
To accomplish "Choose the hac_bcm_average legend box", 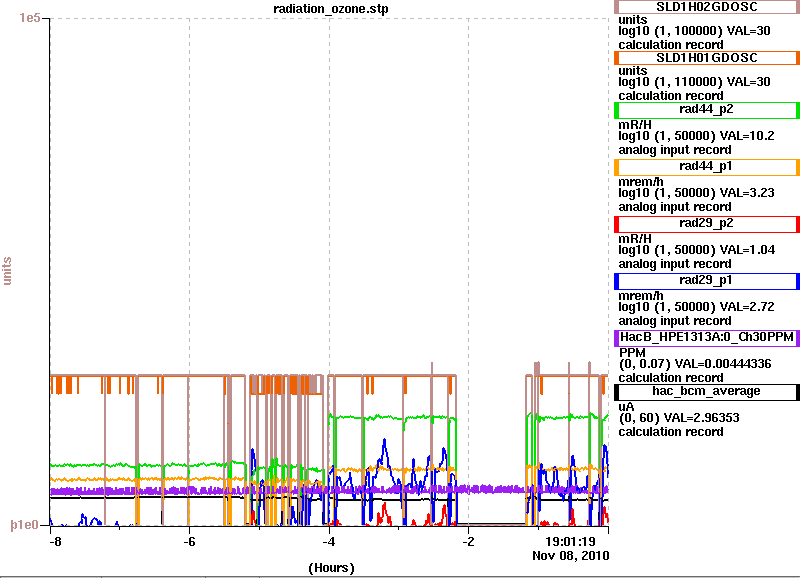I will coord(707,392).
